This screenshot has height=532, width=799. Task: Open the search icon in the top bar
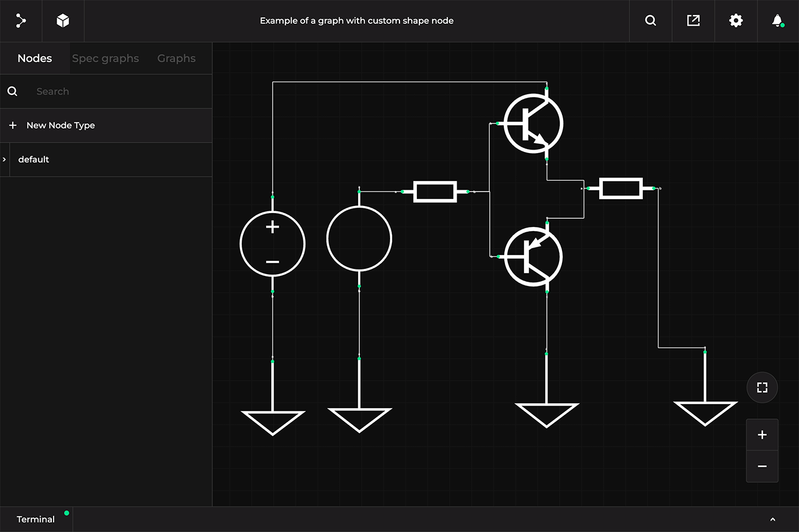[650, 20]
